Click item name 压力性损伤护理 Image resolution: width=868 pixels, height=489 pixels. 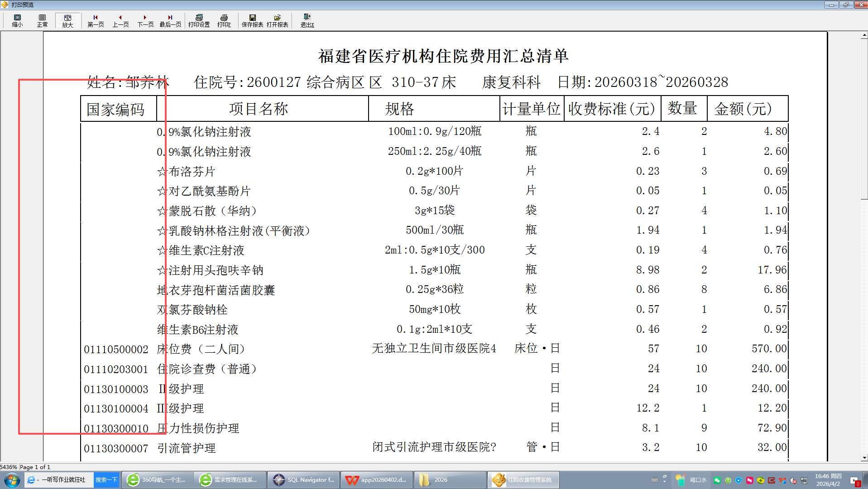[198, 428]
